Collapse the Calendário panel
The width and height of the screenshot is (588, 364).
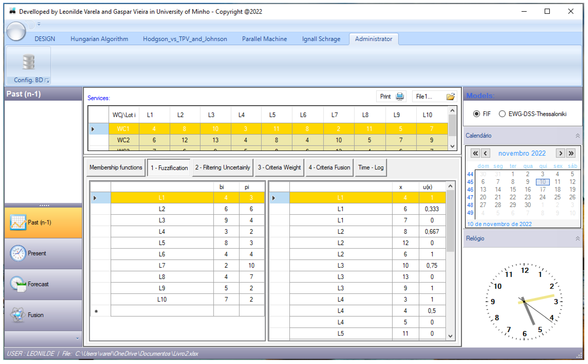[577, 136]
